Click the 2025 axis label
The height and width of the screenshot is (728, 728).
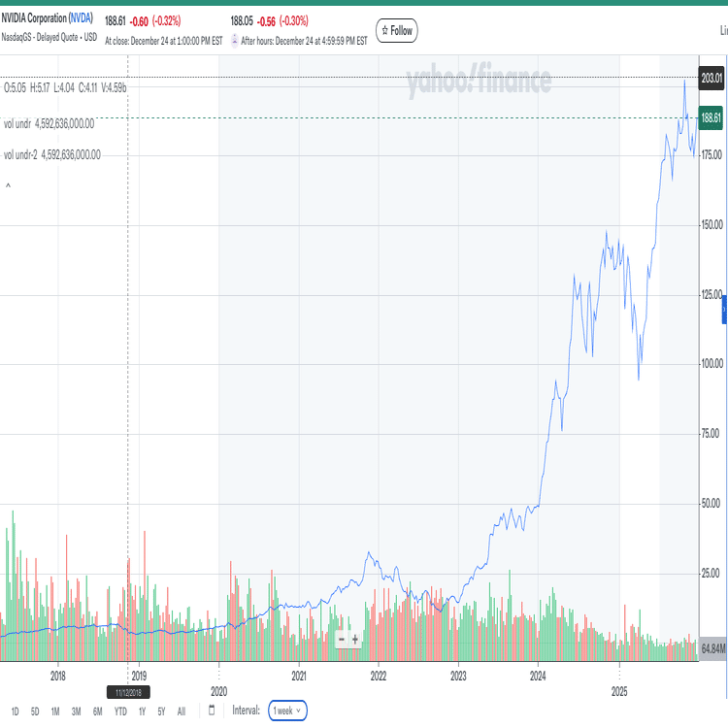click(619, 691)
